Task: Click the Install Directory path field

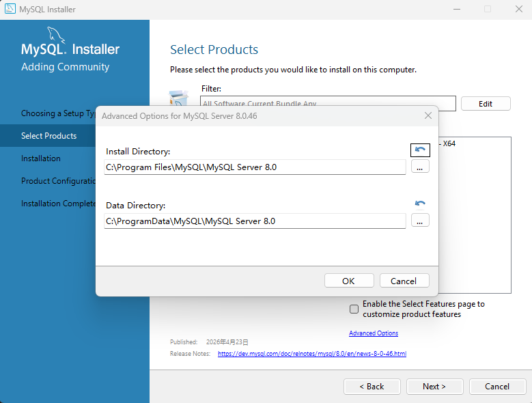Action: pos(255,167)
